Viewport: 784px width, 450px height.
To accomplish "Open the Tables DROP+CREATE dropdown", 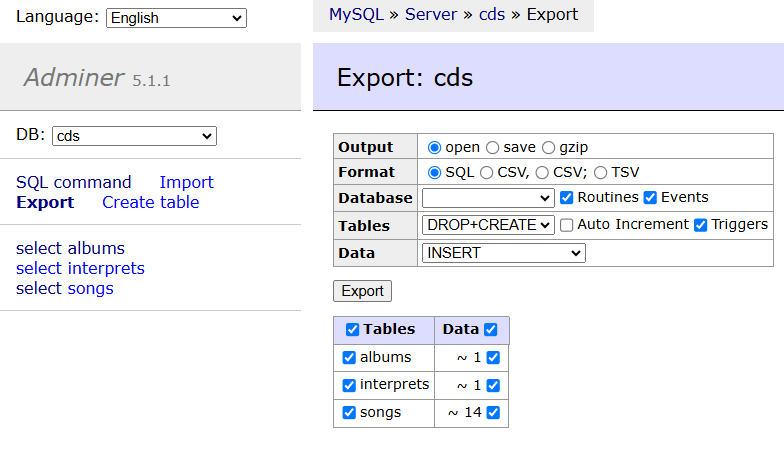I will click(x=488, y=225).
